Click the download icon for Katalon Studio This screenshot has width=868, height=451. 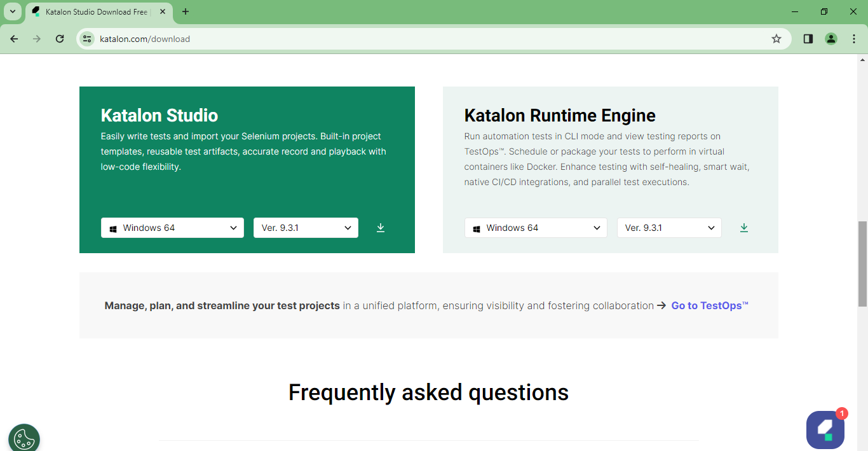tap(381, 227)
